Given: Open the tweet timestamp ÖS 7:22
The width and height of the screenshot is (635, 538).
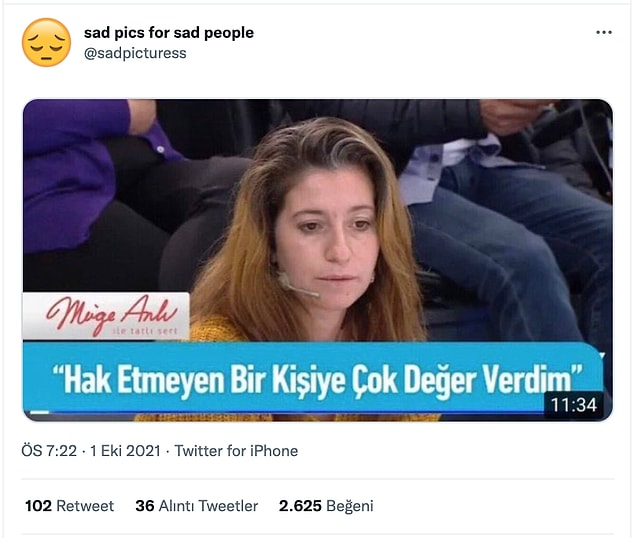Looking at the screenshot, I should coord(49,451).
